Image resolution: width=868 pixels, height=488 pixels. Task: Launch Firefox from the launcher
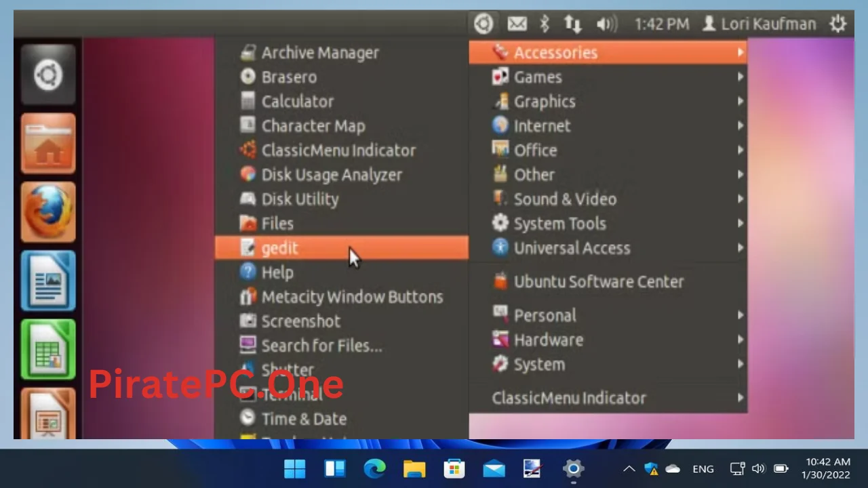click(x=48, y=211)
